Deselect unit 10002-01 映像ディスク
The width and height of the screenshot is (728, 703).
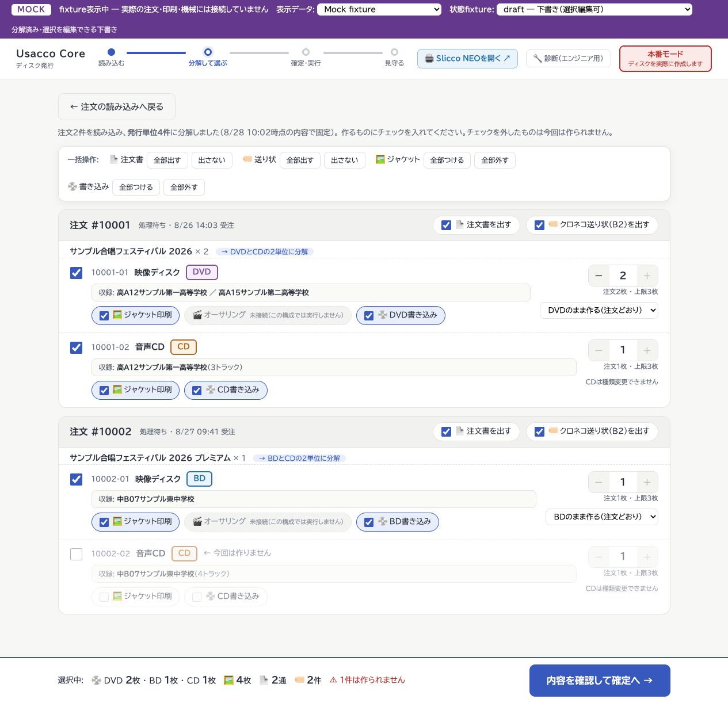[x=76, y=479]
